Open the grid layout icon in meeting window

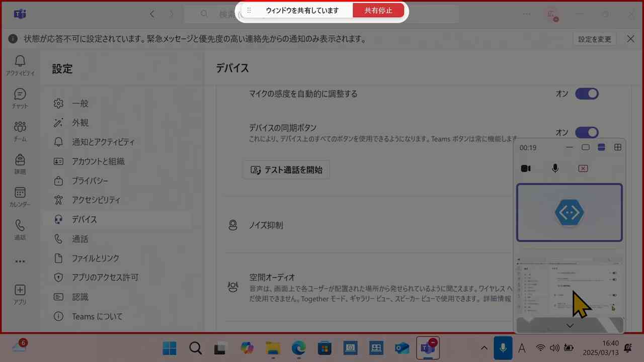tap(618, 147)
